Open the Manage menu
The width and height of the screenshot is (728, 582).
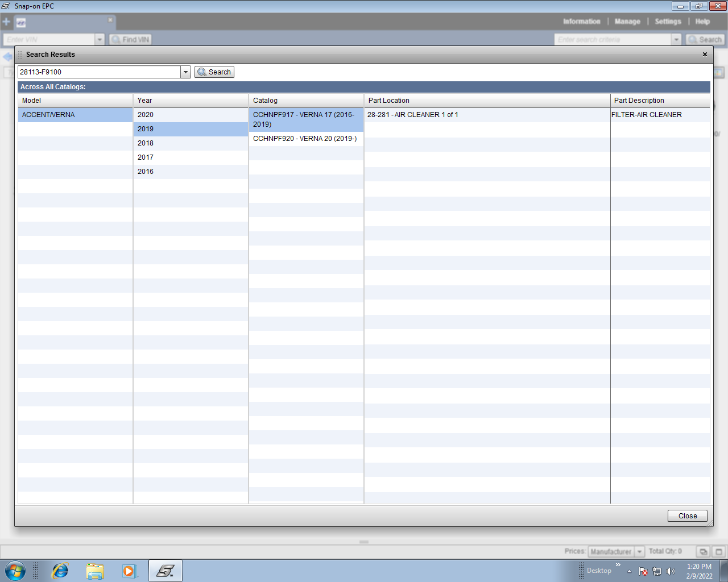(x=627, y=22)
